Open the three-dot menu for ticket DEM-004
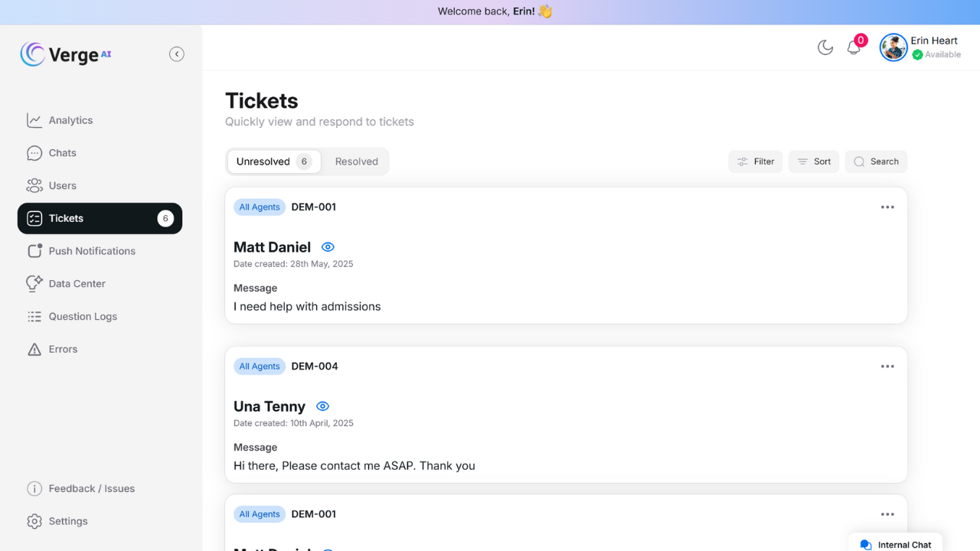The height and width of the screenshot is (551, 980). pyautogui.click(x=887, y=367)
